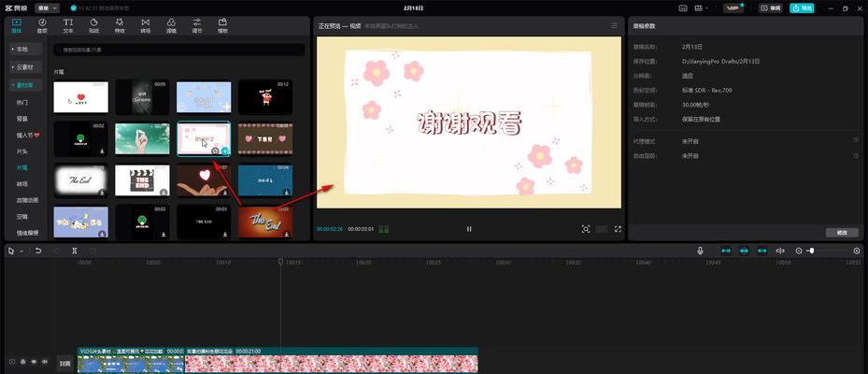Select the pink cherry blossom timeline clip
The height and width of the screenshot is (374, 868).
pyautogui.click(x=331, y=360)
